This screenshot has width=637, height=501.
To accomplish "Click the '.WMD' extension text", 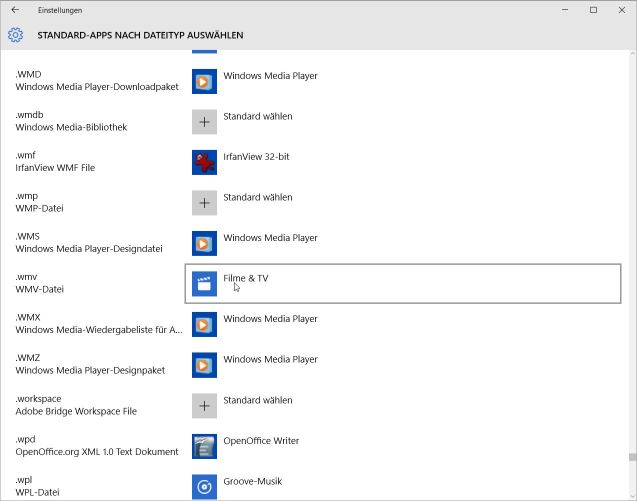I will (x=28, y=74).
